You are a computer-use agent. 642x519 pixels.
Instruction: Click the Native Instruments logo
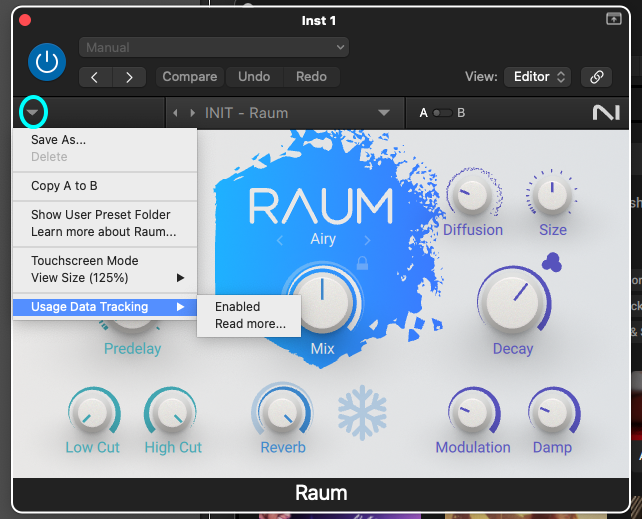point(606,113)
